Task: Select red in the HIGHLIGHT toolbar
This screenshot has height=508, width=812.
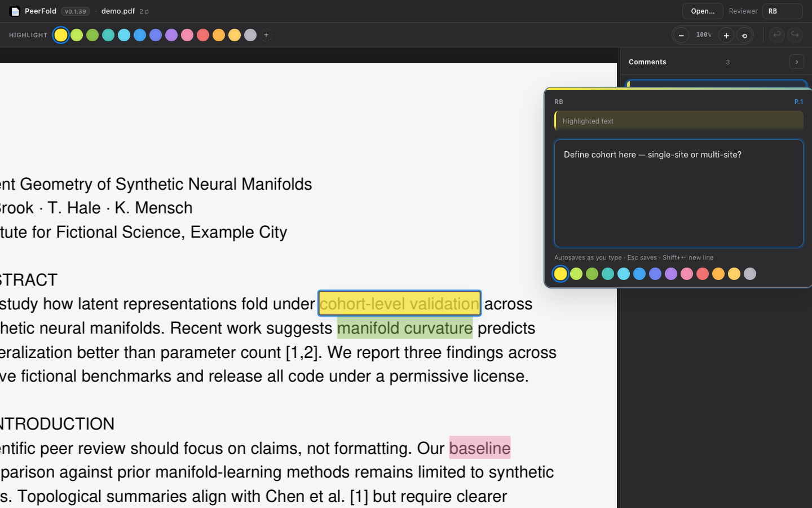Action: pyautogui.click(x=203, y=35)
